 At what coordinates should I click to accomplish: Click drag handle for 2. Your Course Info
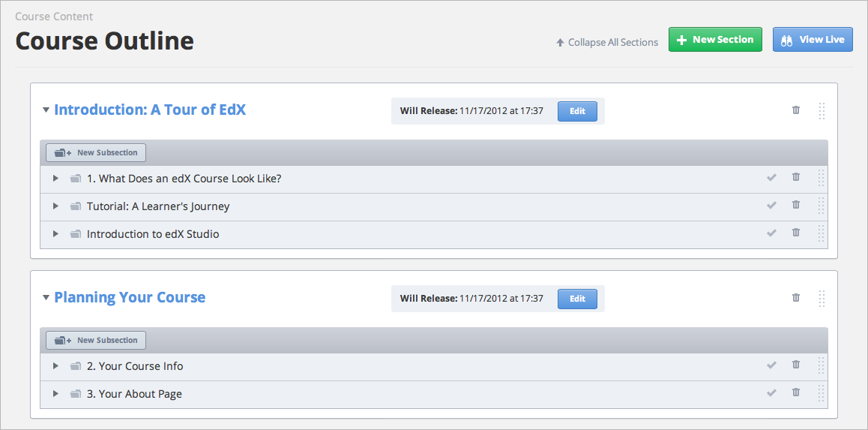[821, 365]
